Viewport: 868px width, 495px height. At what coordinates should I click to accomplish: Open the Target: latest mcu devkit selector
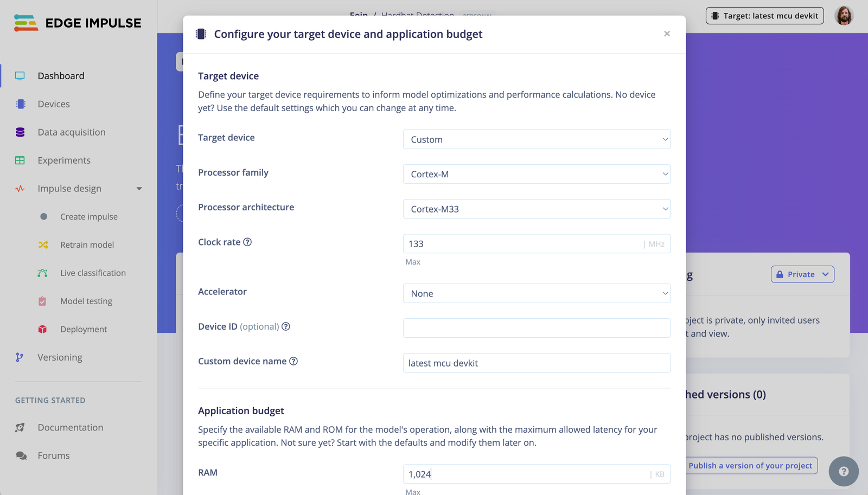tap(764, 16)
